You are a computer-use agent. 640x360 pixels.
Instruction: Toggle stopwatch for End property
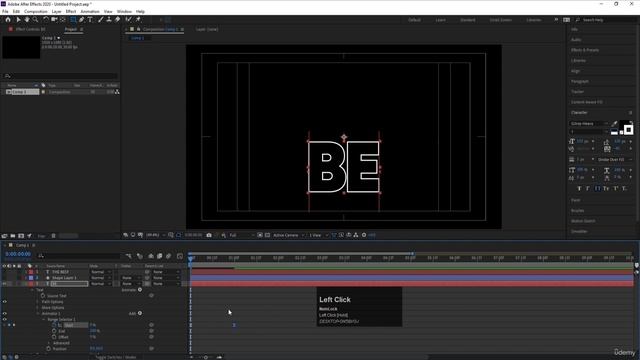[x=54, y=331]
